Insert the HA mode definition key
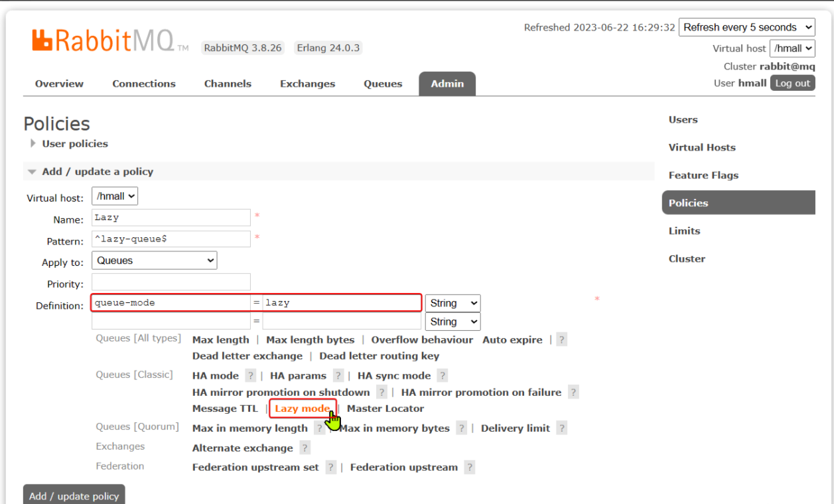The width and height of the screenshot is (834, 504). [x=215, y=375]
